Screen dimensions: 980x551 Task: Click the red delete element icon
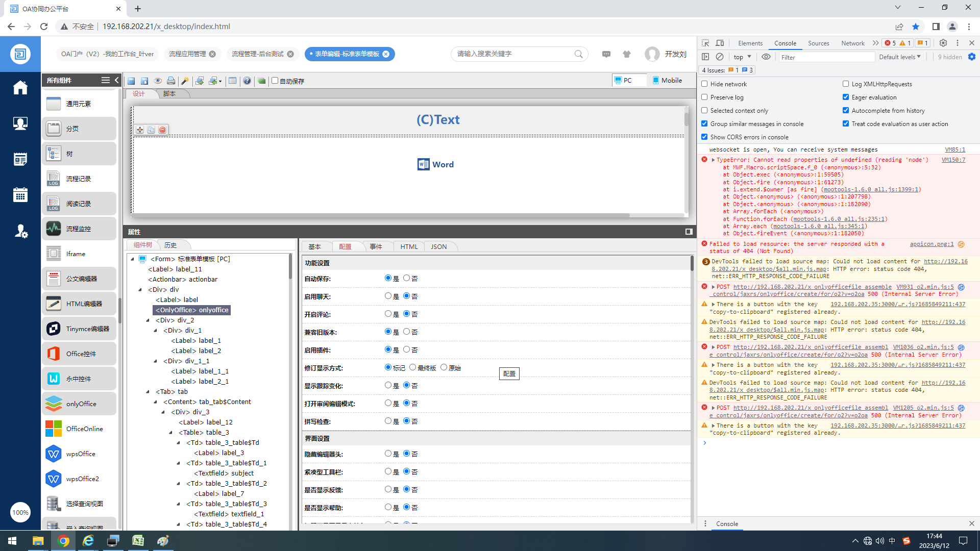[162, 130]
